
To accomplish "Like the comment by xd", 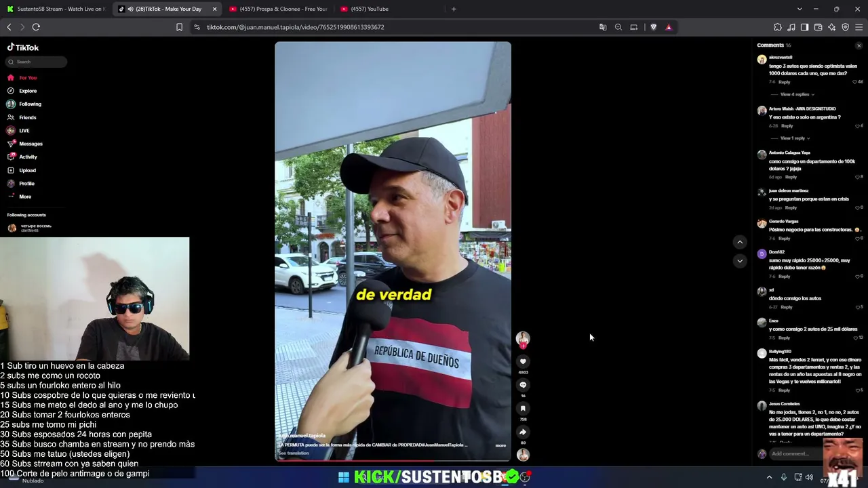I will [858, 307].
